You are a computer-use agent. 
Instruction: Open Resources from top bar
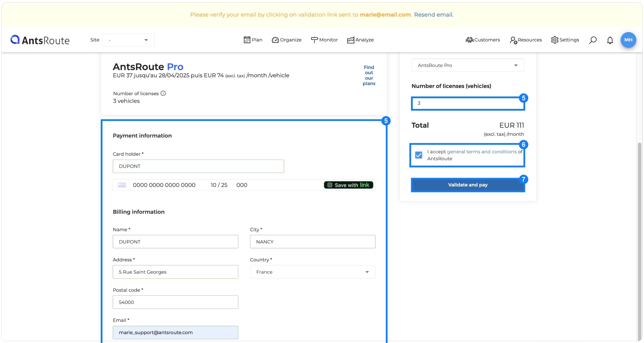(526, 40)
